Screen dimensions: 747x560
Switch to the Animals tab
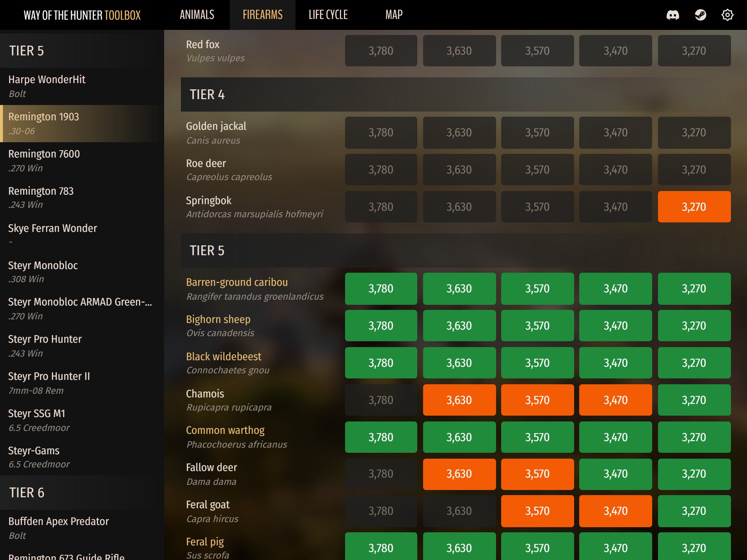(x=197, y=15)
